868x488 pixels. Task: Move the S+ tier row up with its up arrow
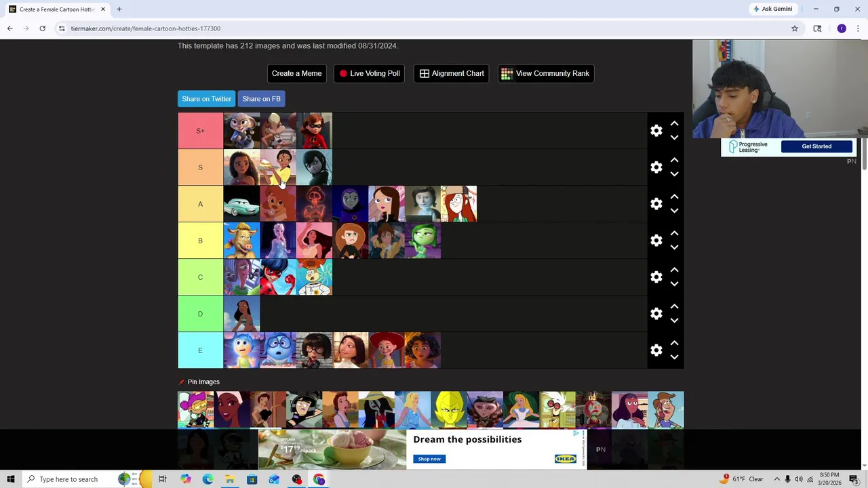coord(674,123)
